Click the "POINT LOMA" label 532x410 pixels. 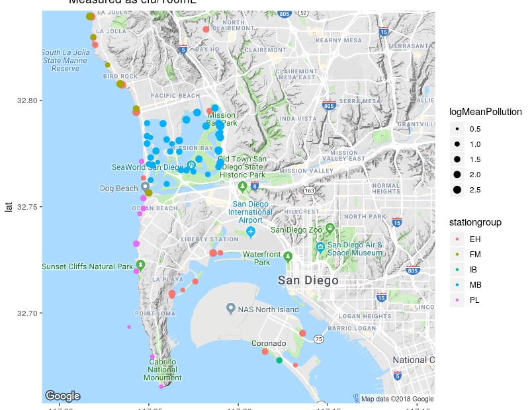coord(155,313)
